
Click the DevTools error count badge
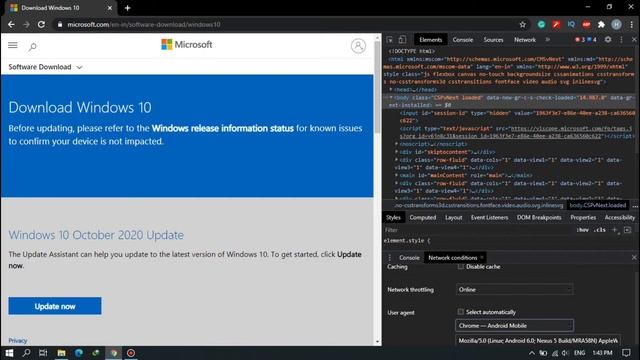[580, 40]
